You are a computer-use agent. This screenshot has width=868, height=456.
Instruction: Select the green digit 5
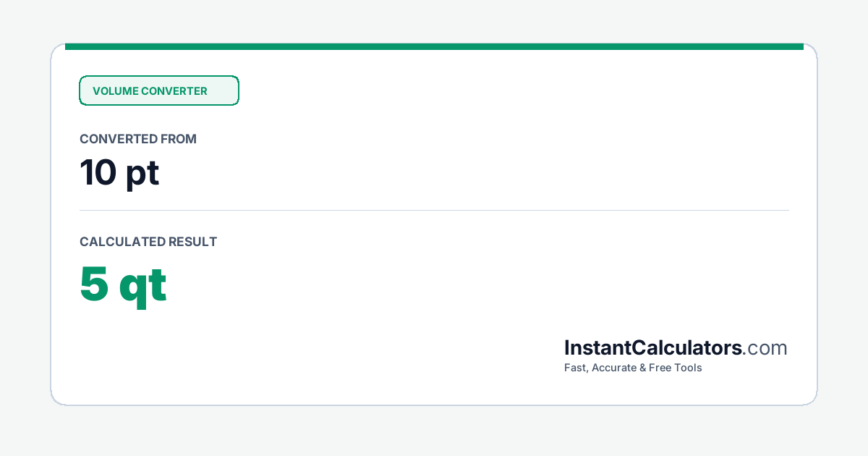[x=94, y=283]
